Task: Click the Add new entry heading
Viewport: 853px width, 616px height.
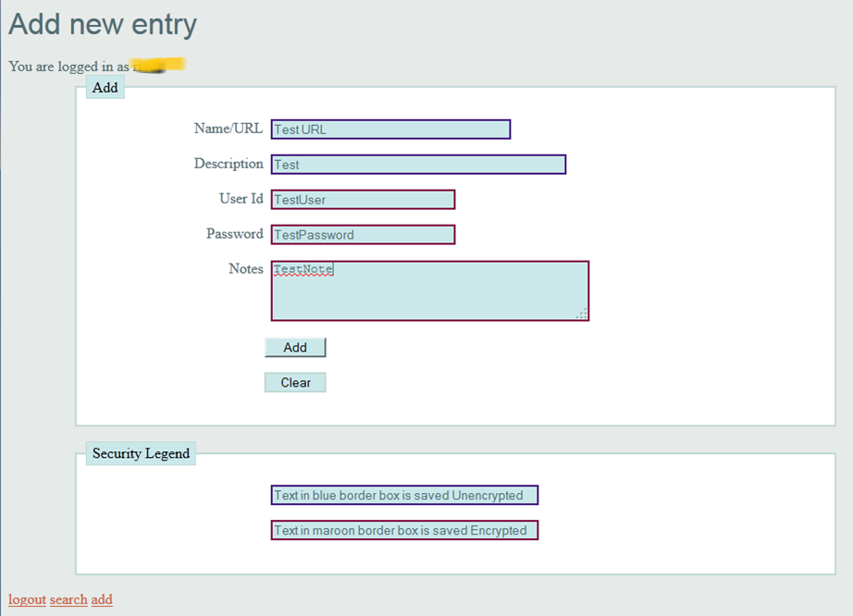Action: 103,24
